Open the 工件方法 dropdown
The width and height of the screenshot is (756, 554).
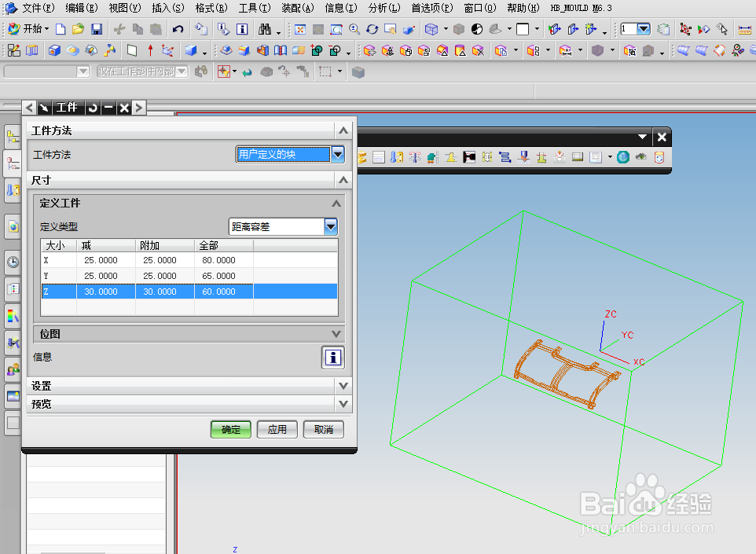tap(338, 154)
